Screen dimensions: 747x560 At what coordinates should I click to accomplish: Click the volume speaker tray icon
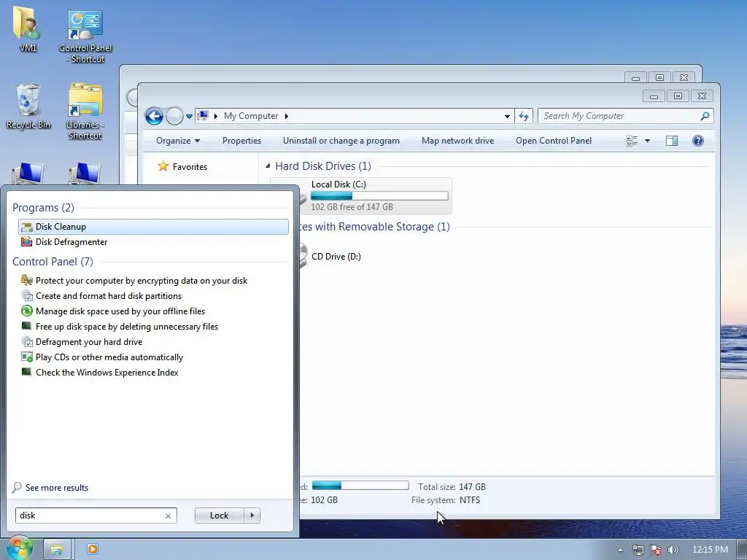tap(673, 550)
